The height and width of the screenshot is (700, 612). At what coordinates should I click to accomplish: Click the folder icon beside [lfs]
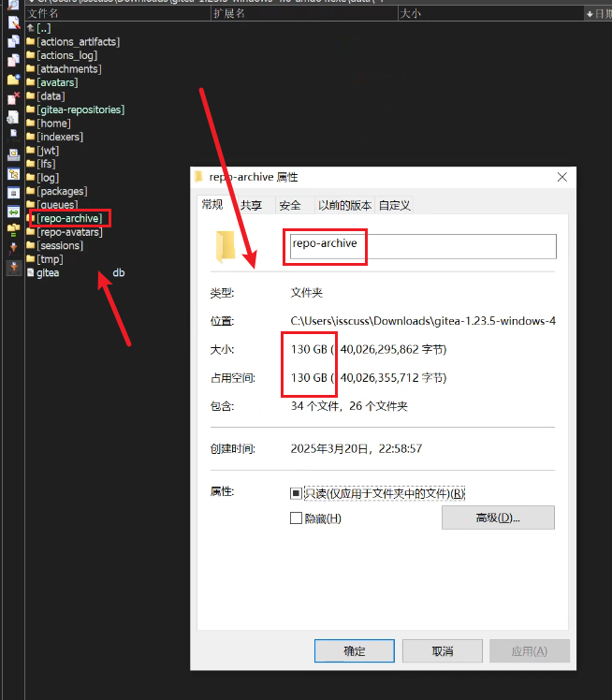coord(31,164)
